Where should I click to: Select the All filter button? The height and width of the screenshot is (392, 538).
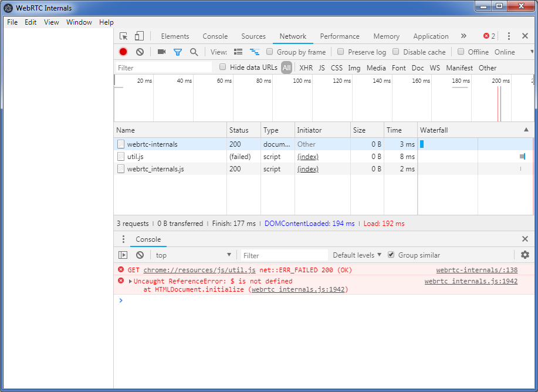286,68
